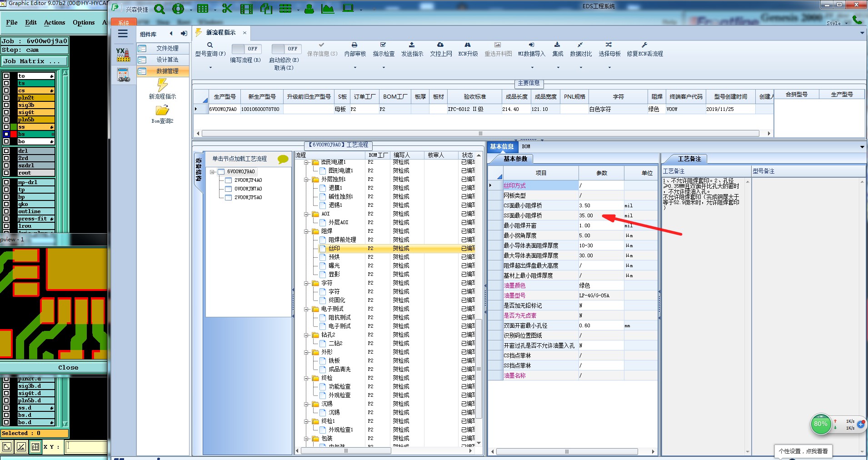Click 文控上网 cloud icon
This screenshot has width=868, height=460.
(440, 45)
